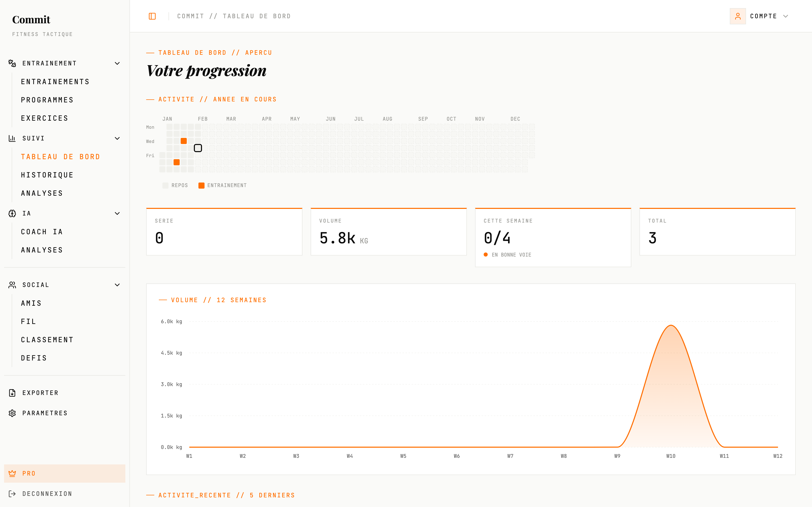Open Parametres via the gear icon
Viewport: 812px width, 507px height.
coord(12,413)
